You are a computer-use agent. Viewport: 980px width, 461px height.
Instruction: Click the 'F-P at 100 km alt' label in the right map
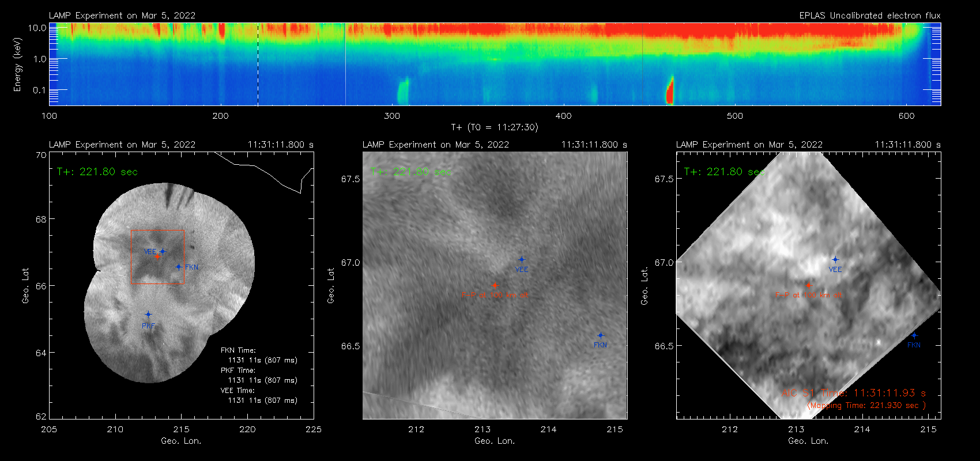tap(808, 295)
